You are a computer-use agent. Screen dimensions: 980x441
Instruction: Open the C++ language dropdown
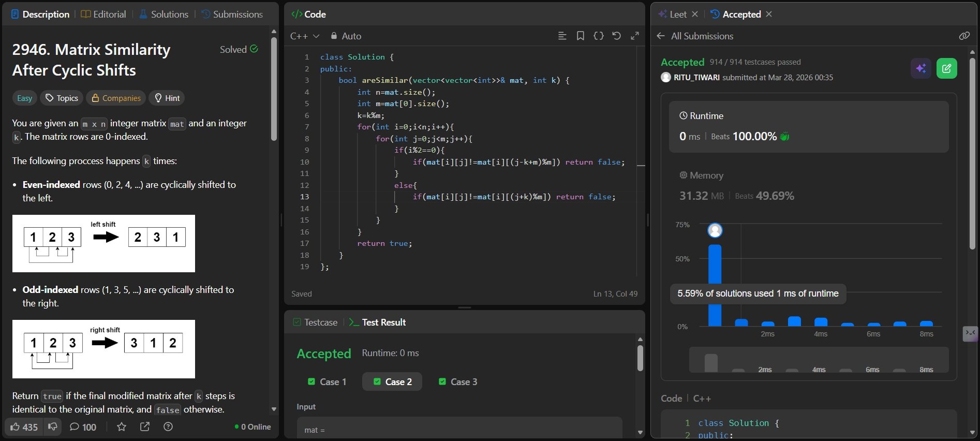pyautogui.click(x=304, y=36)
